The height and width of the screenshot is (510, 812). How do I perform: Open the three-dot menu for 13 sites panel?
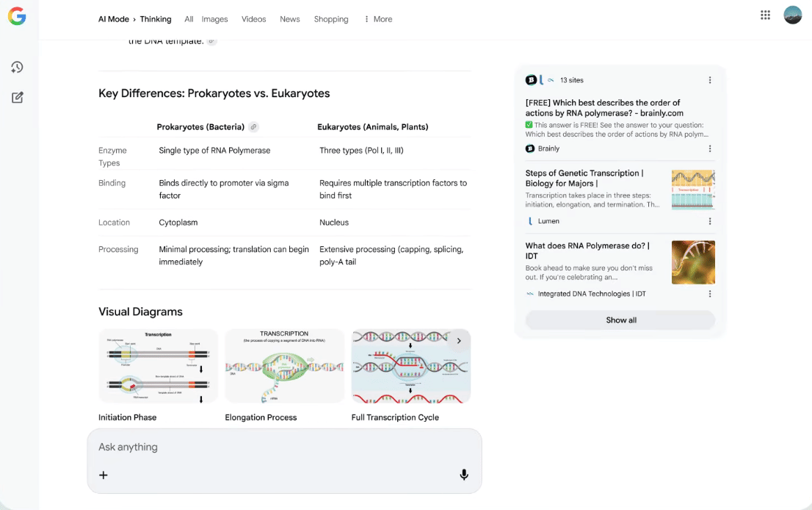(709, 80)
